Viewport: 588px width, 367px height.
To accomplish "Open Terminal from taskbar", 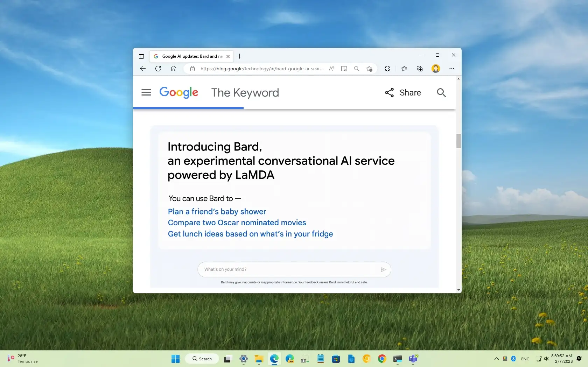I will [397, 359].
